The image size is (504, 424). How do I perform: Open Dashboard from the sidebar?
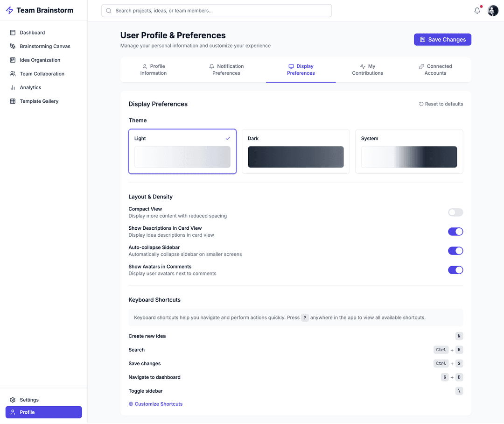[32, 33]
